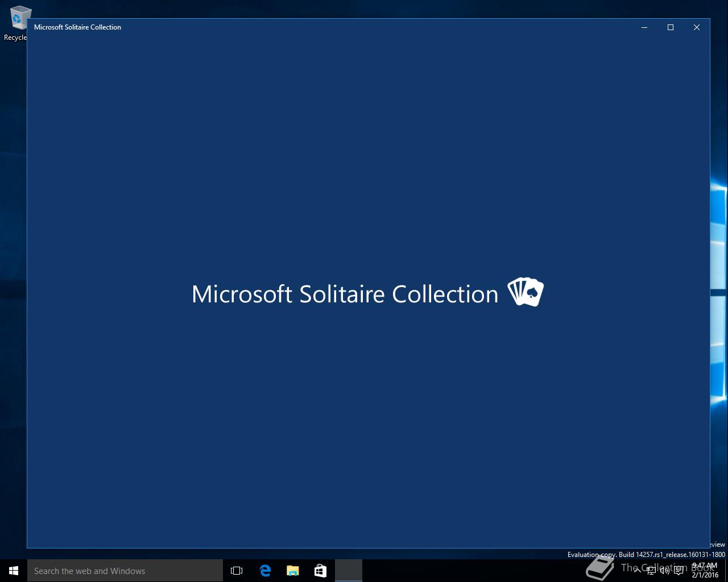The width and height of the screenshot is (728, 582).
Task: Open the Windows Start menu
Action: [14, 571]
